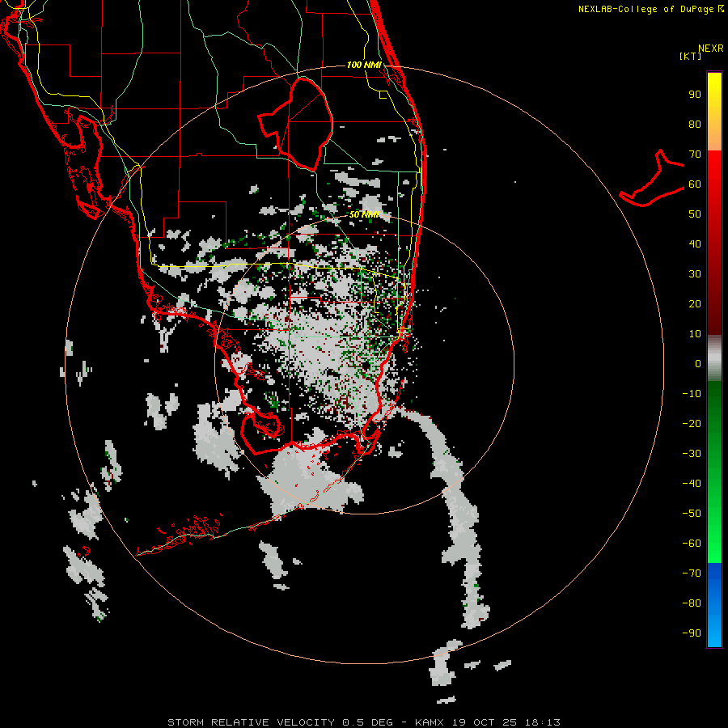Click the Bahamas island outline east of Florida
This screenshot has height=728, width=728.
(x=652, y=179)
